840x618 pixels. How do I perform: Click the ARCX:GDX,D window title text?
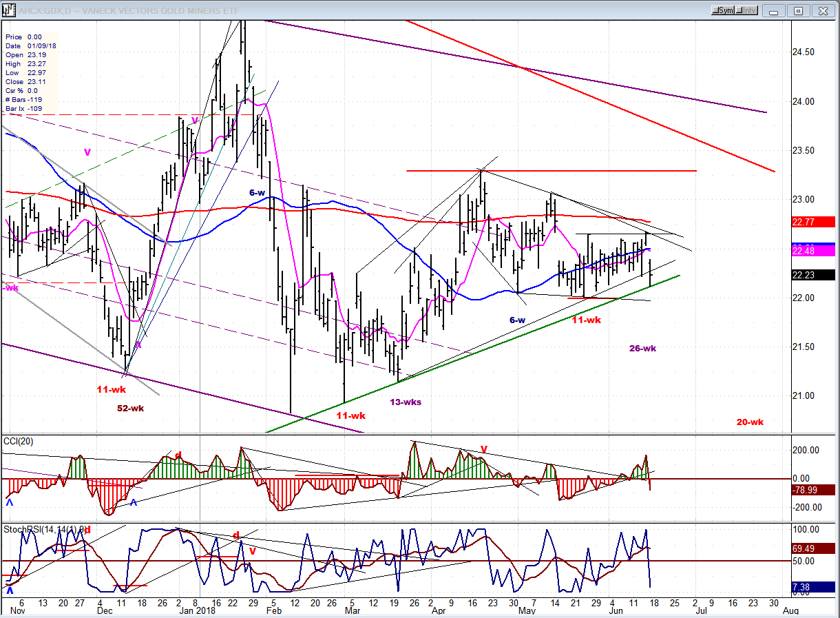coord(98,10)
